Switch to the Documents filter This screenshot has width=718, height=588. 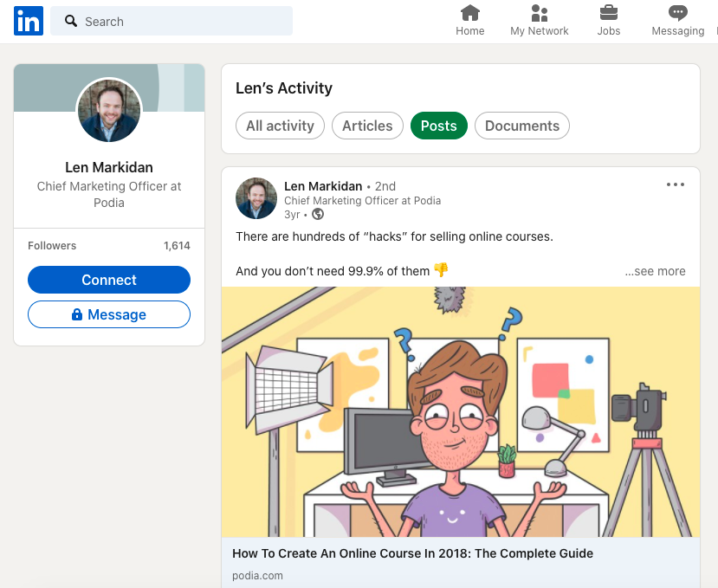(521, 126)
